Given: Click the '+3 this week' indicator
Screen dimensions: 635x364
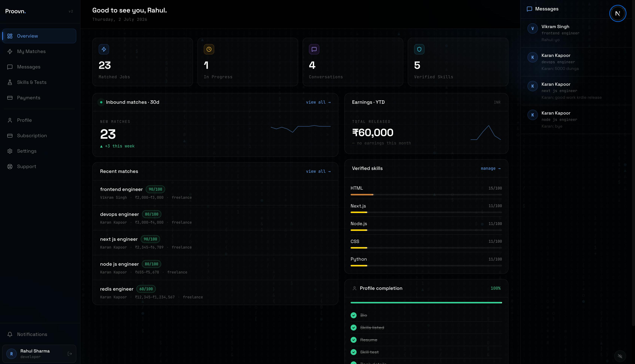Looking at the screenshot, I should click(117, 146).
